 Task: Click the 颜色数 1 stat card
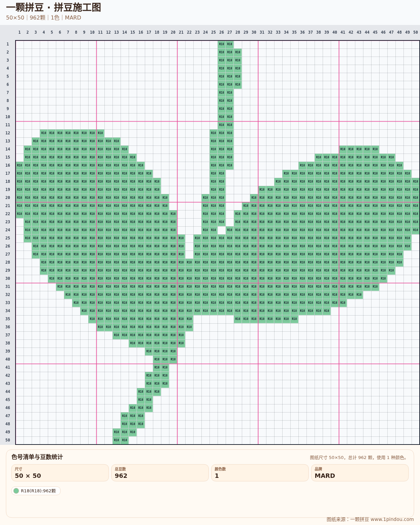click(x=260, y=473)
